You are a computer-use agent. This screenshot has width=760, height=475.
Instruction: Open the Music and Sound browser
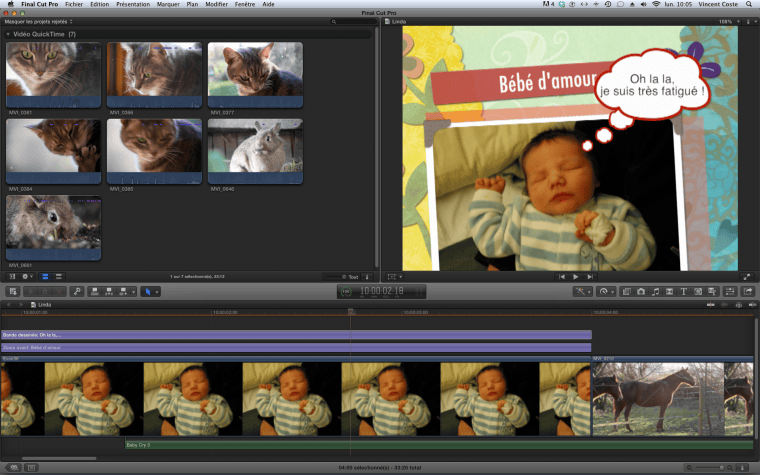(x=655, y=291)
